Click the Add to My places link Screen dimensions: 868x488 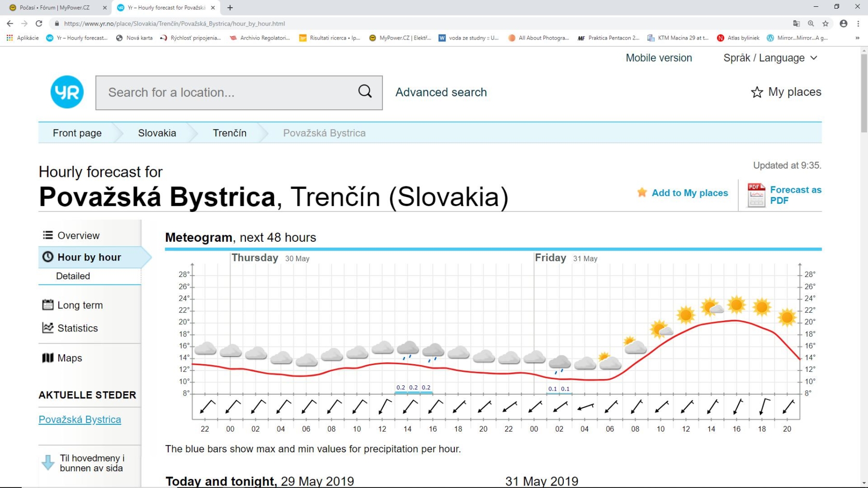(690, 193)
